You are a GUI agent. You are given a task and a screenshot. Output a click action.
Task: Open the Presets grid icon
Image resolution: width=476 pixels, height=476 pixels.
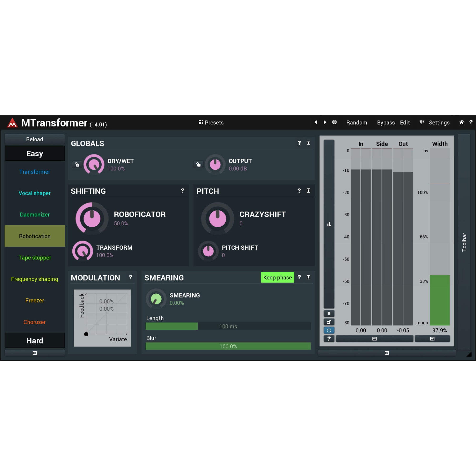201,122
